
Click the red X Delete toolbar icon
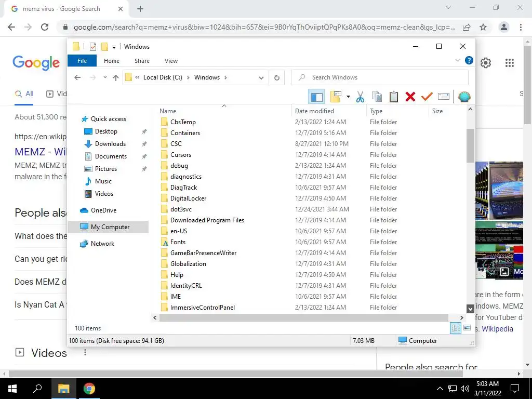click(x=410, y=97)
